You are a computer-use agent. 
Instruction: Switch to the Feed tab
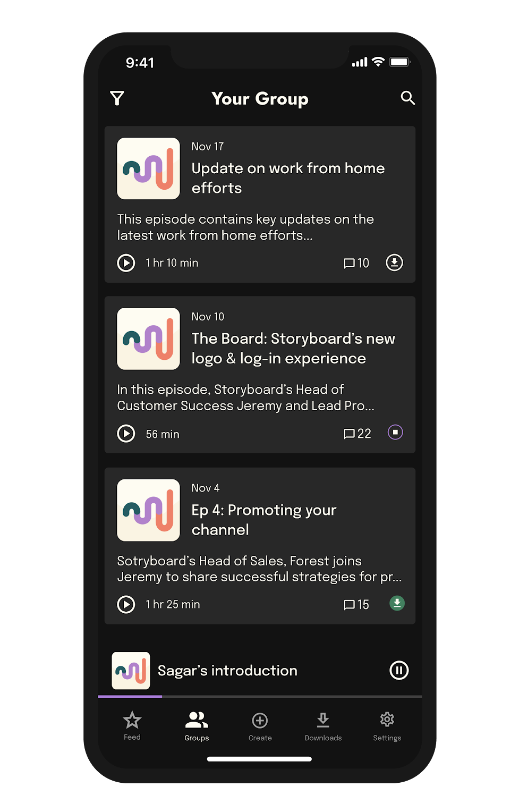tap(132, 726)
